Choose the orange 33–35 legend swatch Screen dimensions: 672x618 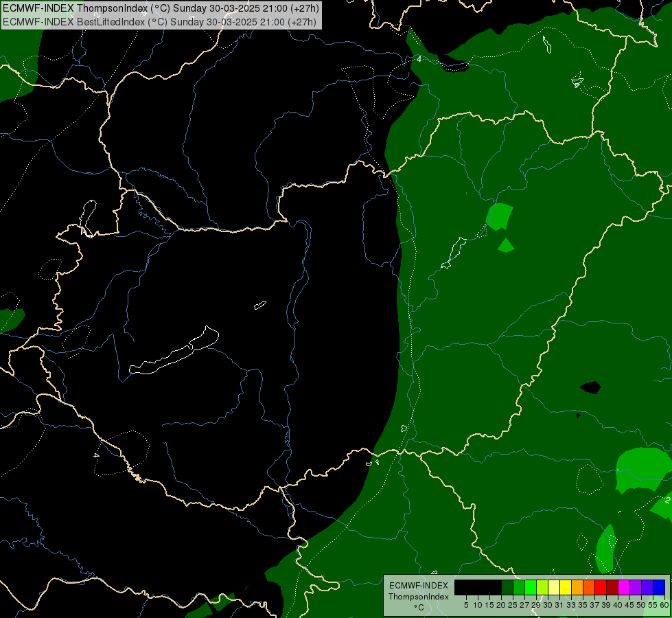(577, 587)
